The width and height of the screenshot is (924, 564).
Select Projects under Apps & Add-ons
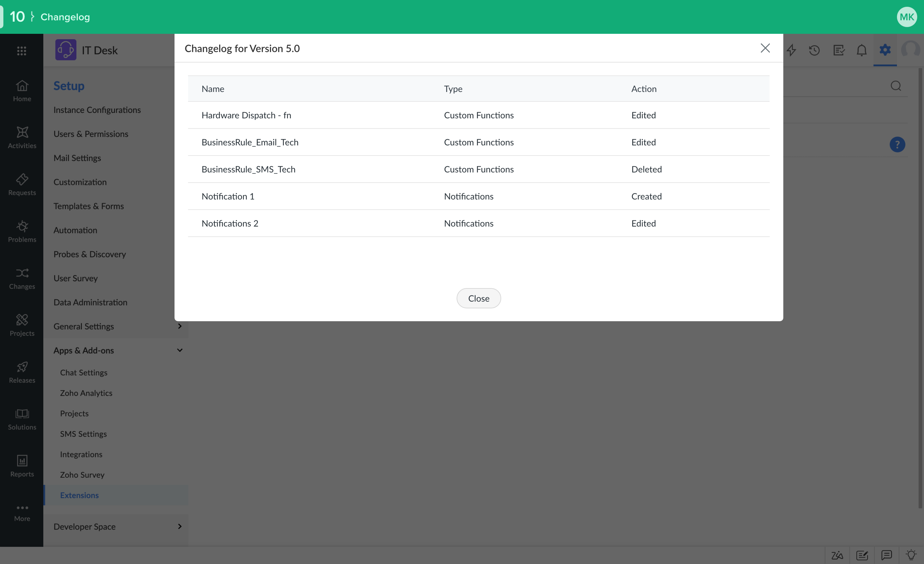[74, 413]
